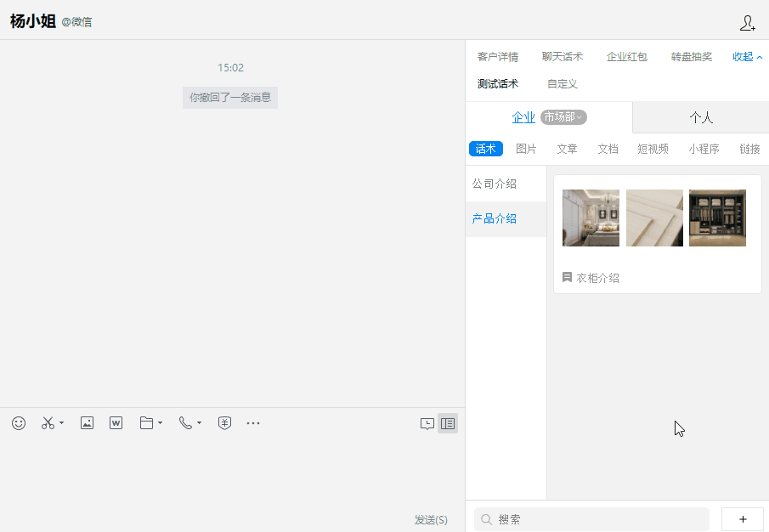769x532 pixels.
Task: Expand the folder options arrow
Action: pos(160,422)
